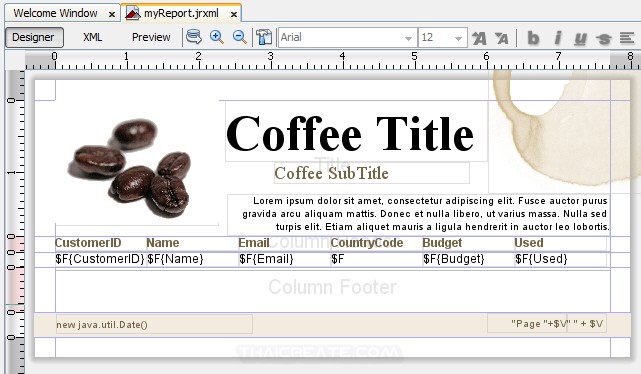Select the Coffee SubTitle text element
641x374 pixels.
tap(372, 173)
